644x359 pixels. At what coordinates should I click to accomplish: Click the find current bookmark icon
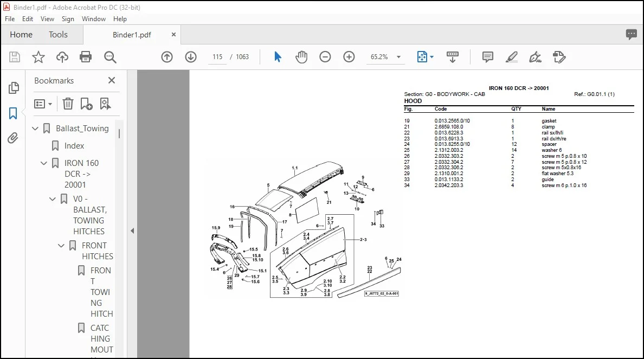[105, 104]
